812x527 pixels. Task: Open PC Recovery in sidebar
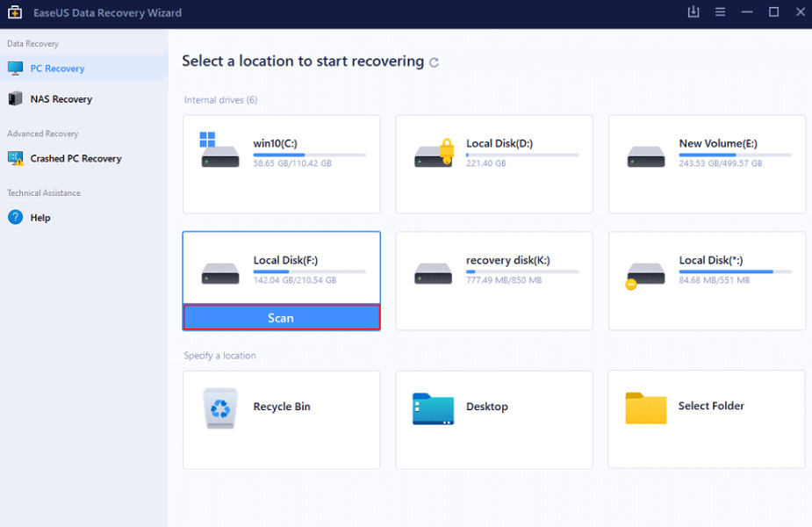pyautogui.click(x=84, y=68)
